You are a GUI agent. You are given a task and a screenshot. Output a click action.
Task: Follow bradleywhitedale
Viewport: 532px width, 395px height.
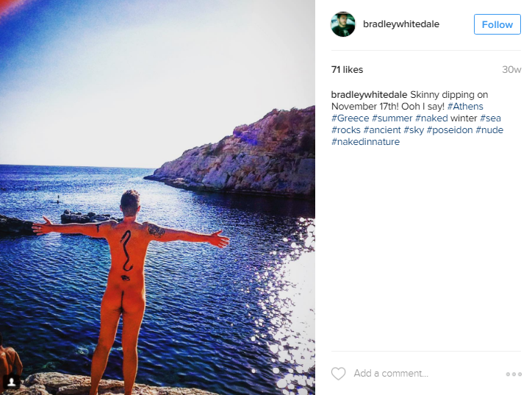click(x=497, y=24)
